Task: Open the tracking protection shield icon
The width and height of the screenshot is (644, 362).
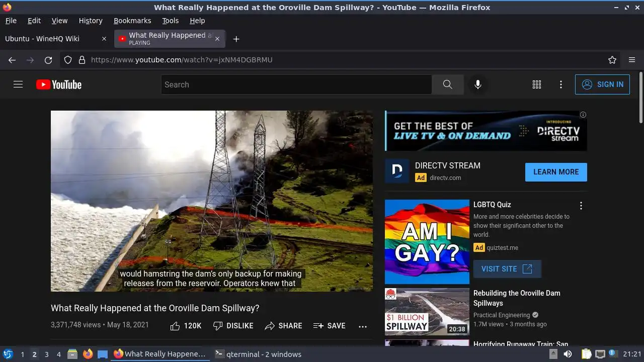Action: [x=68, y=60]
